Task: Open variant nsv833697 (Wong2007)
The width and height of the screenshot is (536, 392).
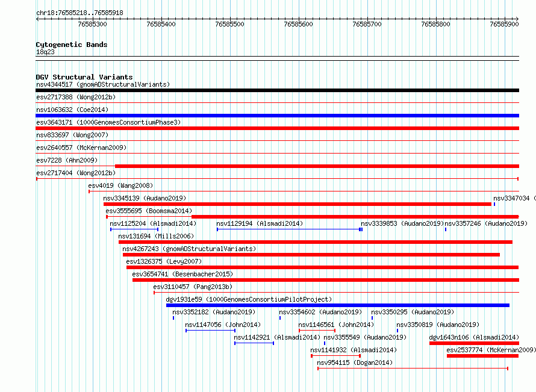Action: pos(72,135)
